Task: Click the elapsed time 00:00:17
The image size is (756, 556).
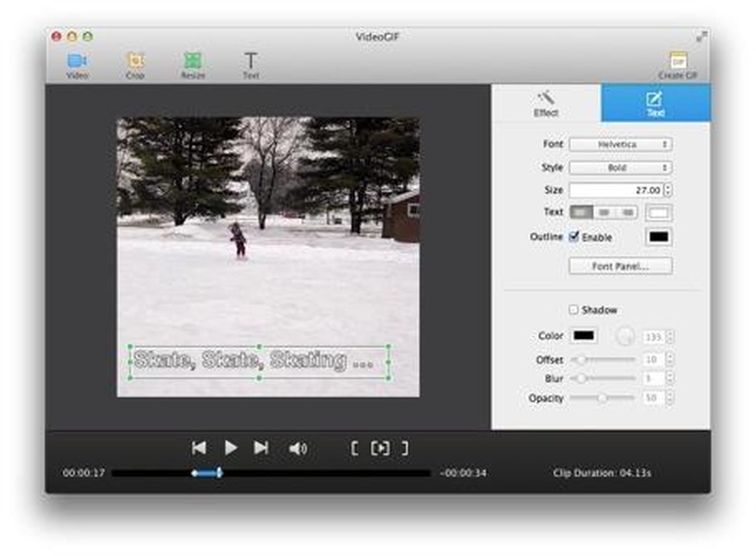Action: [x=83, y=473]
